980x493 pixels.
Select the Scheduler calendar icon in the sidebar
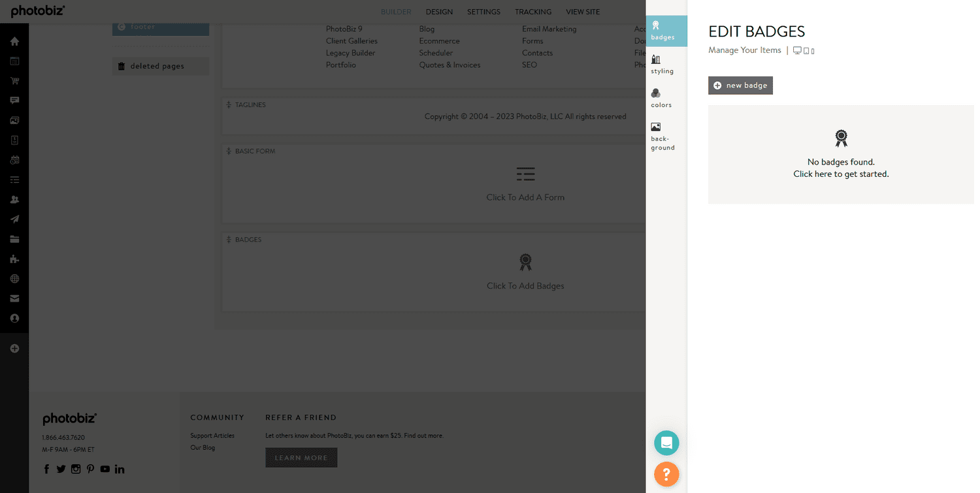pyautogui.click(x=14, y=159)
